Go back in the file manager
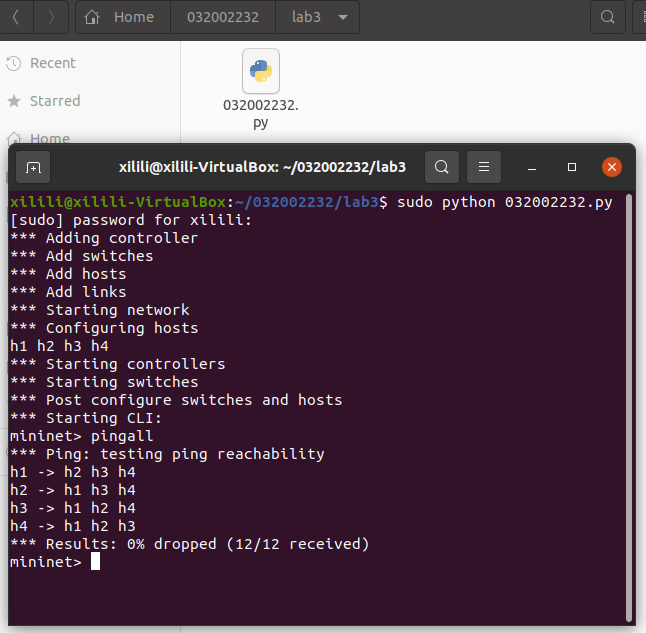This screenshot has width=646, height=633. tap(16, 17)
